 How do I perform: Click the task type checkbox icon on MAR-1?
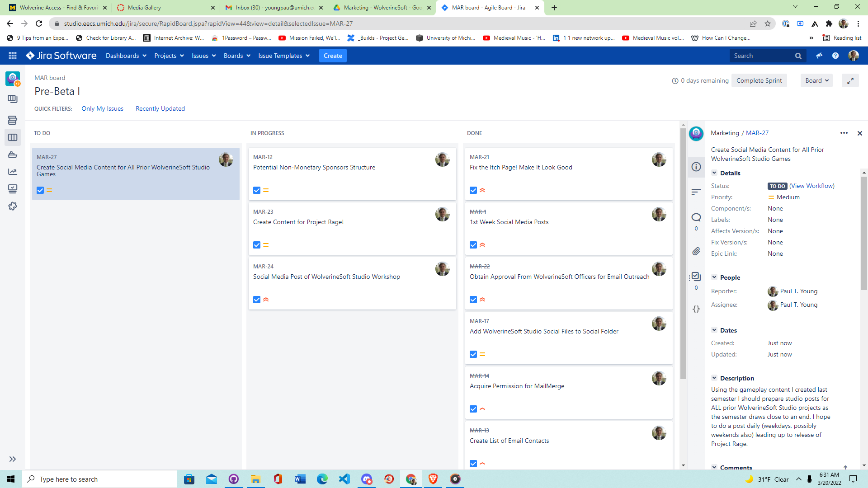(473, 245)
